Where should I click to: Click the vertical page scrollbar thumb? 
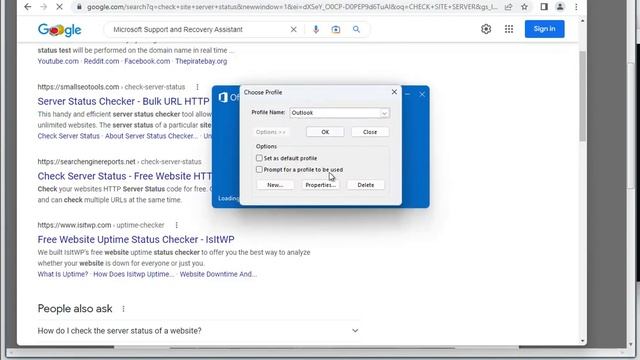(582, 97)
